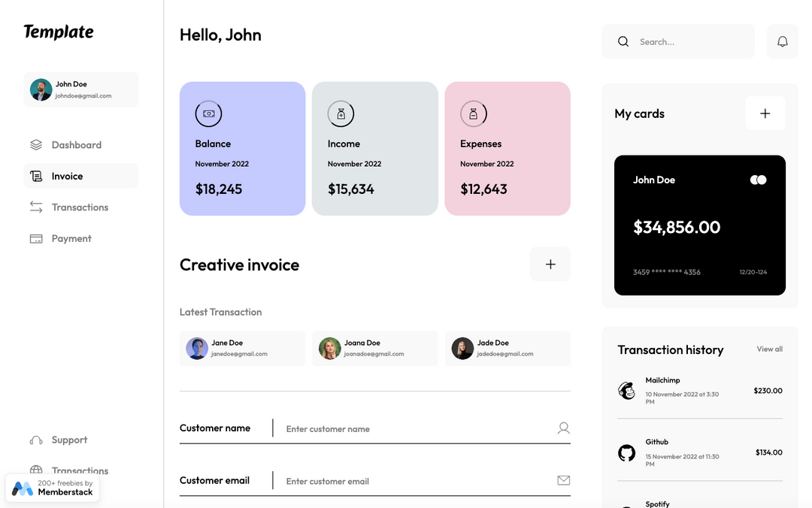Click the Mastercard logo on John Doe's card
The image size is (812, 508).
point(758,180)
